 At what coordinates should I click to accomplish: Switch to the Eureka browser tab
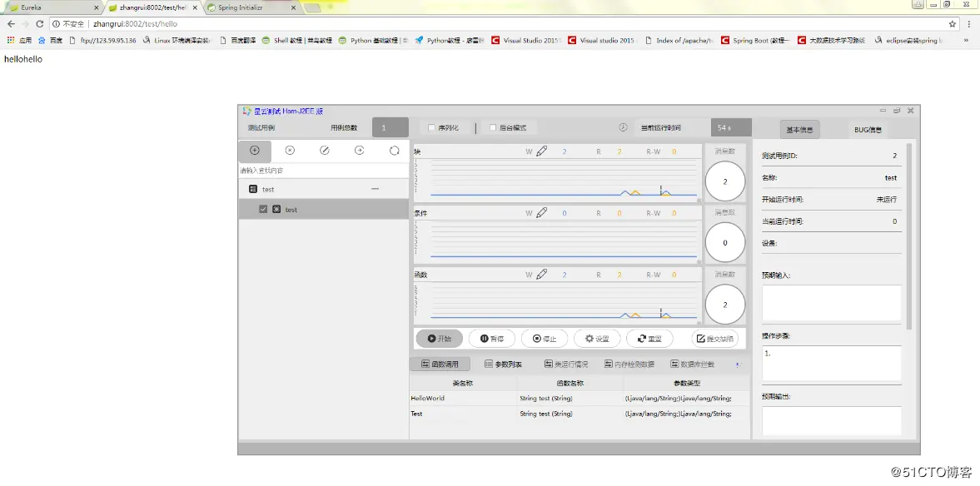(x=52, y=7)
